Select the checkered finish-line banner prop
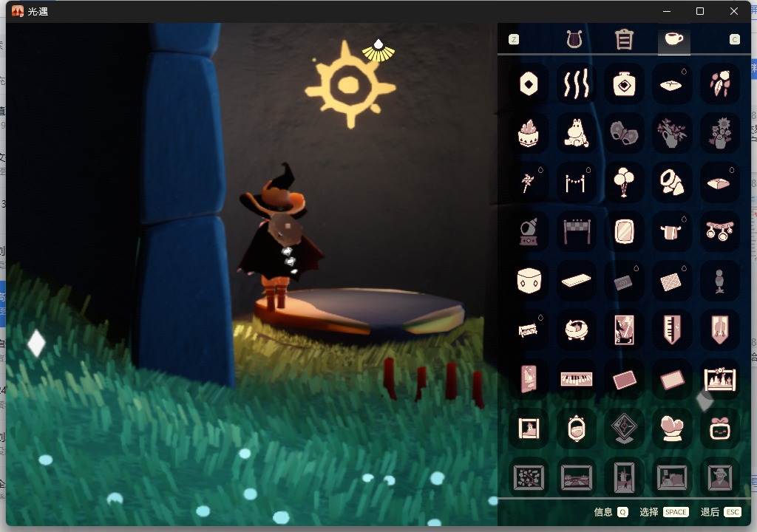The height and width of the screenshot is (532, 757). [576, 232]
